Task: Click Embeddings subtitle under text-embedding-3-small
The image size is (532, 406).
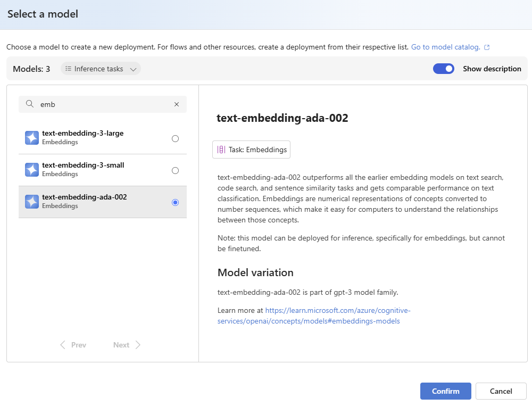Action: pos(60,174)
